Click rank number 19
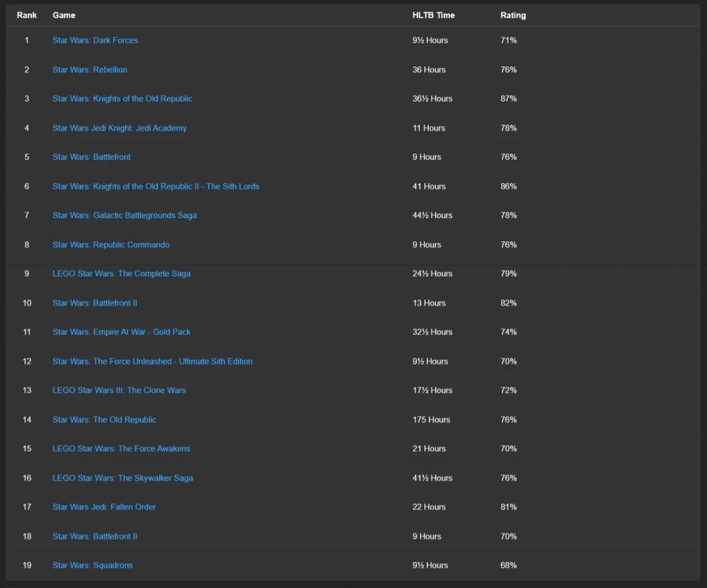707x588 pixels. tap(27, 565)
